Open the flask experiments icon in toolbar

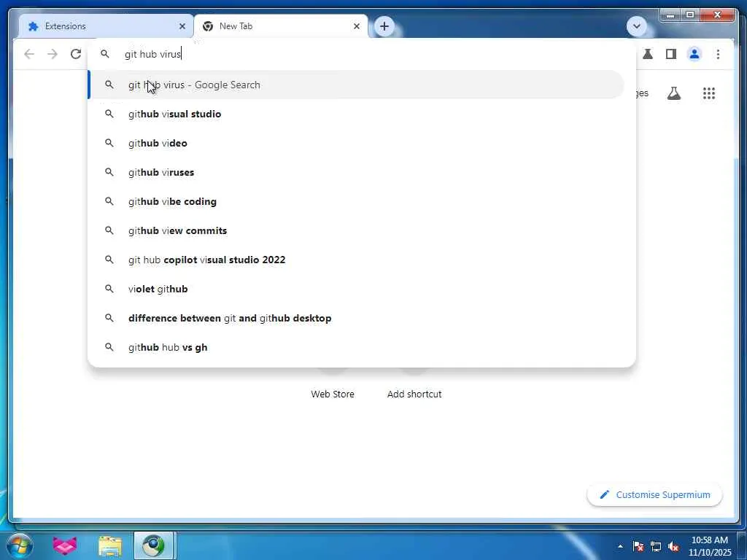tap(648, 54)
